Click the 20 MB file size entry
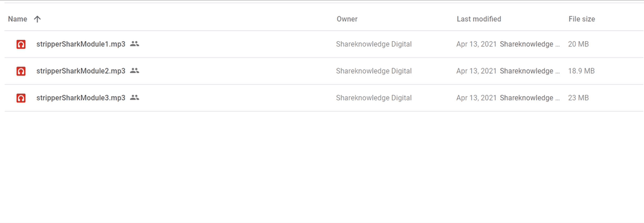The image size is (644, 223). [x=578, y=44]
